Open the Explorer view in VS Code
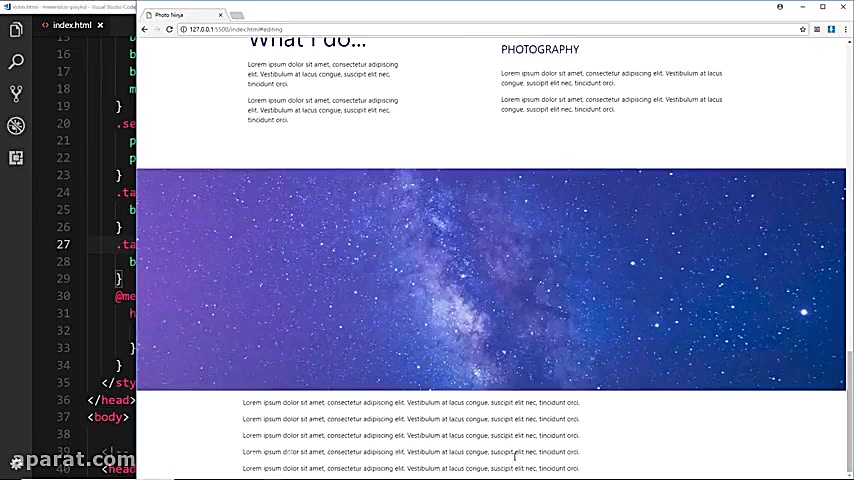854x480 pixels. click(x=16, y=29)
